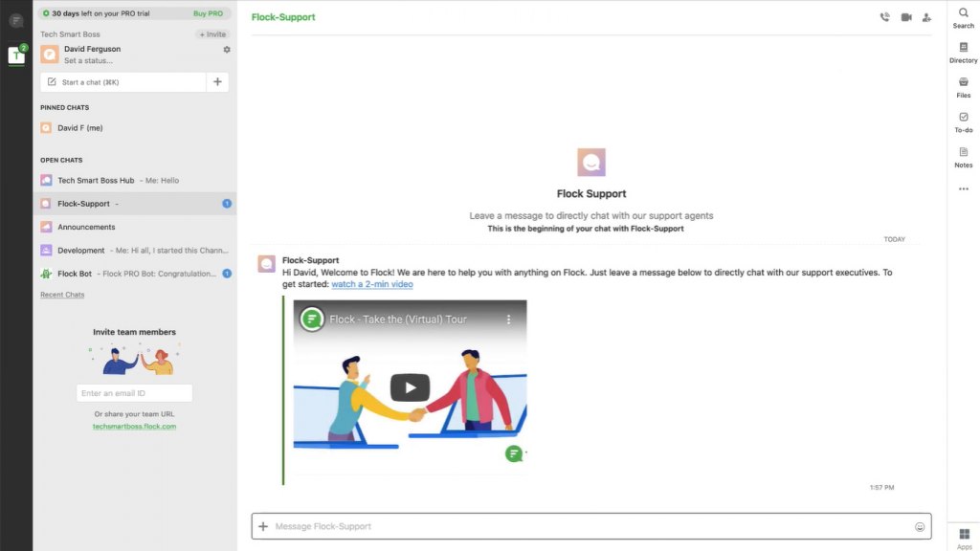980x551 pixels.
Task: Show more sidebar options (three dots)
Action: [x=963, y=188]
